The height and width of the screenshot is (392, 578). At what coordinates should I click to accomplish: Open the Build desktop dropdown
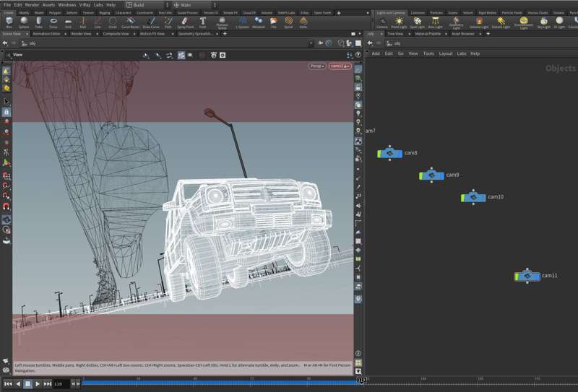147,5
